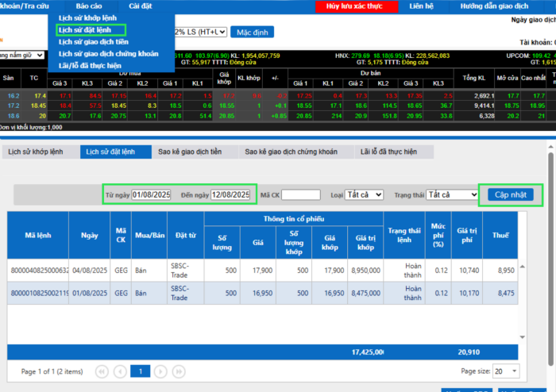Image resolution: width=556 pixels, height=392 pixels.
Task: Click total volume 9,414.1 in price board
Action: (x=484, y=106)
